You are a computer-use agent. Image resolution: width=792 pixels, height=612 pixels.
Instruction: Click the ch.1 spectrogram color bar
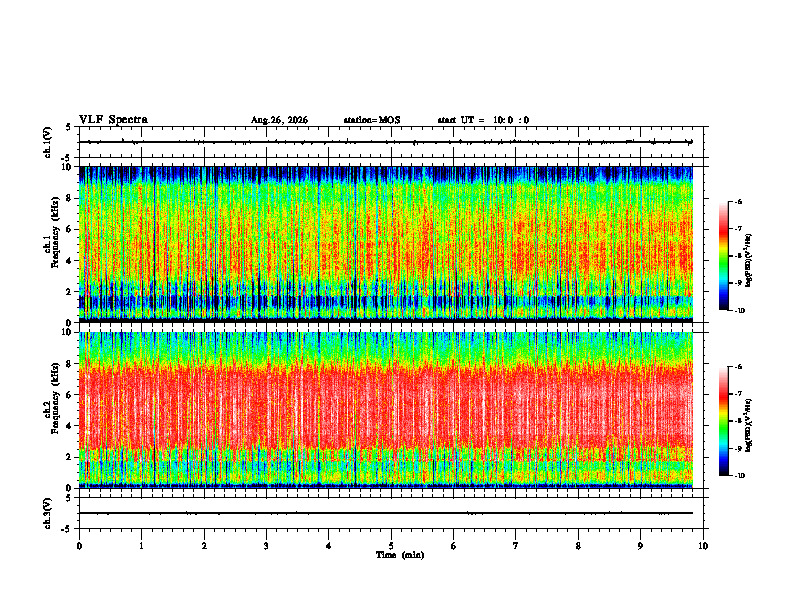(x=723, y=256)
